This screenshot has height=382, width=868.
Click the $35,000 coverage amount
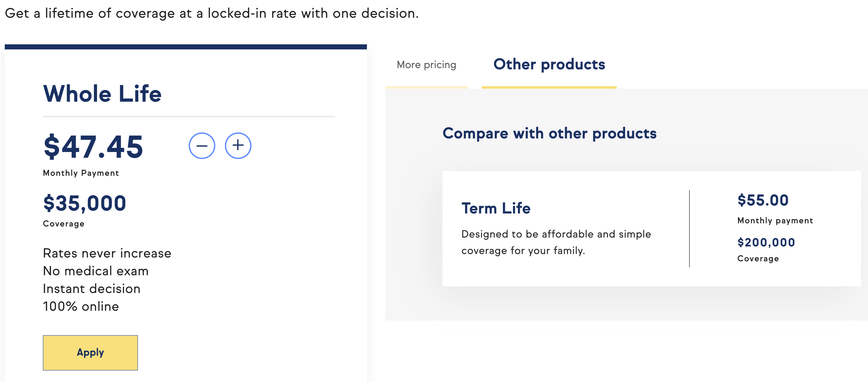(85, 203)
